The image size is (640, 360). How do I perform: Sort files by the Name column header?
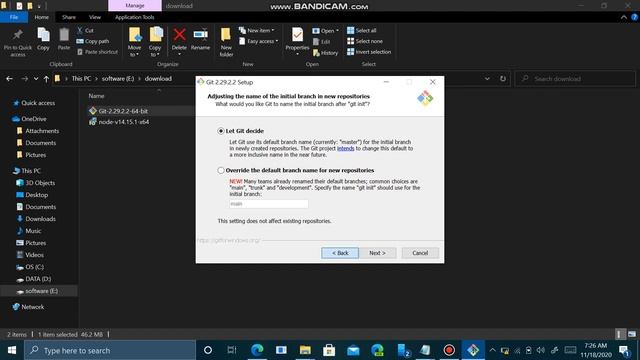point(96,96)
